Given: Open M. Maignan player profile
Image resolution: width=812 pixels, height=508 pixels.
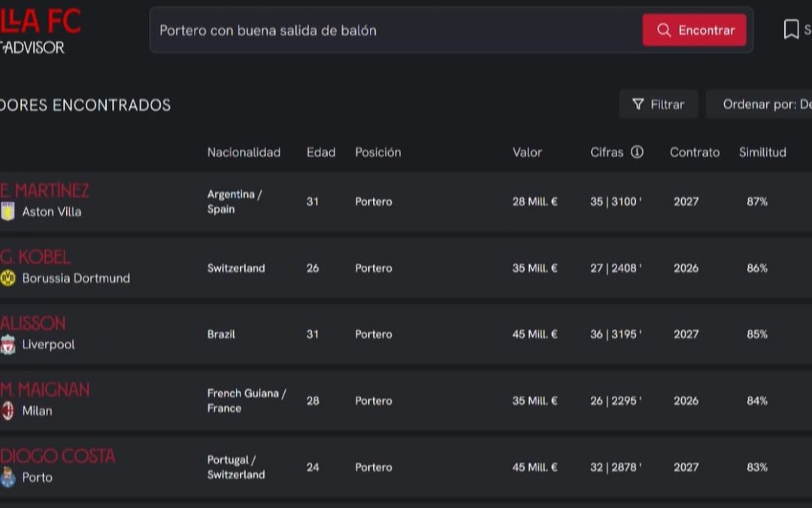Looking at the screenshot, I should (45, 390).
